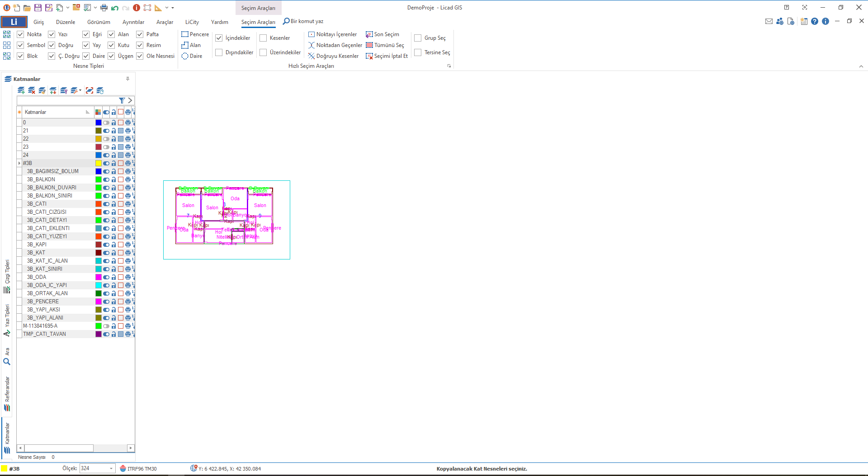The height and width of the screenshot is (476, 868).
Task: Hide the 3B_ODA layer
Action: (106, 277)
